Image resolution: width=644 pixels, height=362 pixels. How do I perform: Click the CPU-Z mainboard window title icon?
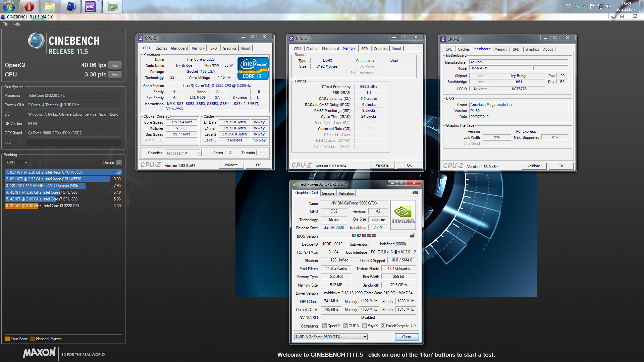(x=443, y=39)
